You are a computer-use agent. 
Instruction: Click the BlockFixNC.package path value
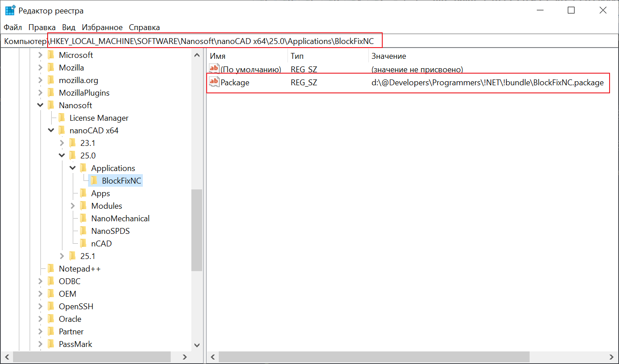(x=487, y=83)
